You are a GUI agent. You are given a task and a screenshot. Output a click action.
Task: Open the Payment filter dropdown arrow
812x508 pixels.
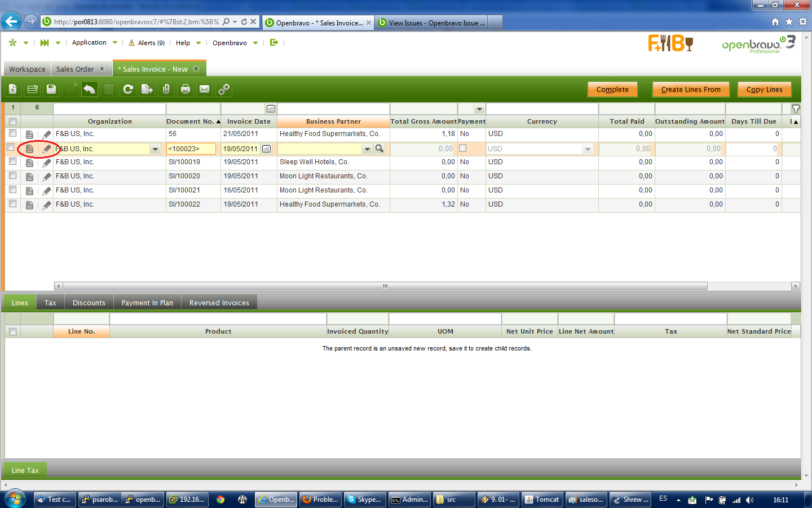pyautogui.click(x=479, y=109)
